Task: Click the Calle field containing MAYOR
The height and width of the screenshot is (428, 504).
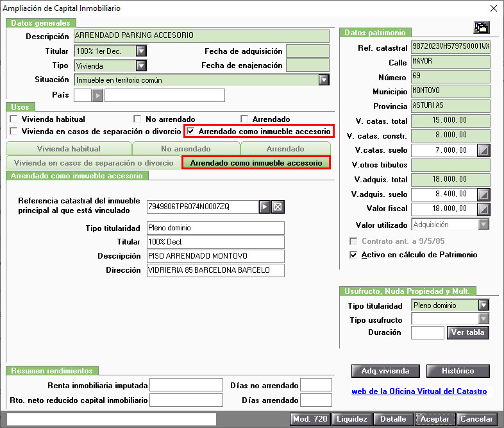Action: [x=451, y=62]
